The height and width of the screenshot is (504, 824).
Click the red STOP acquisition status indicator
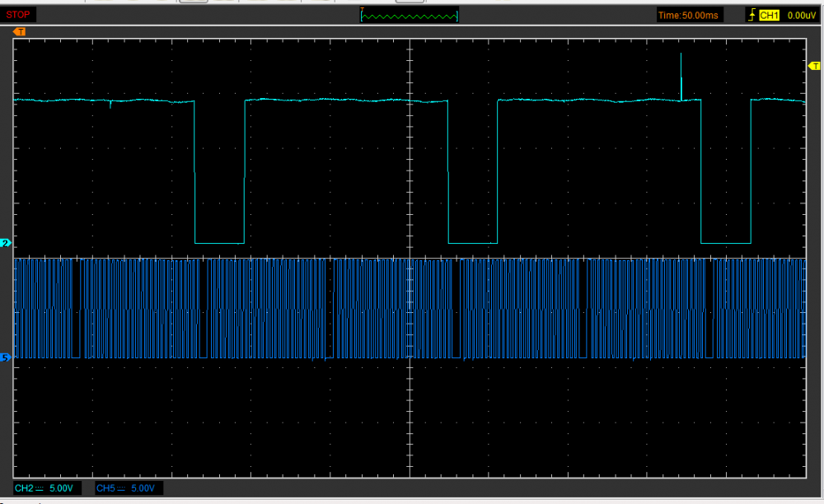coord(19,15)
